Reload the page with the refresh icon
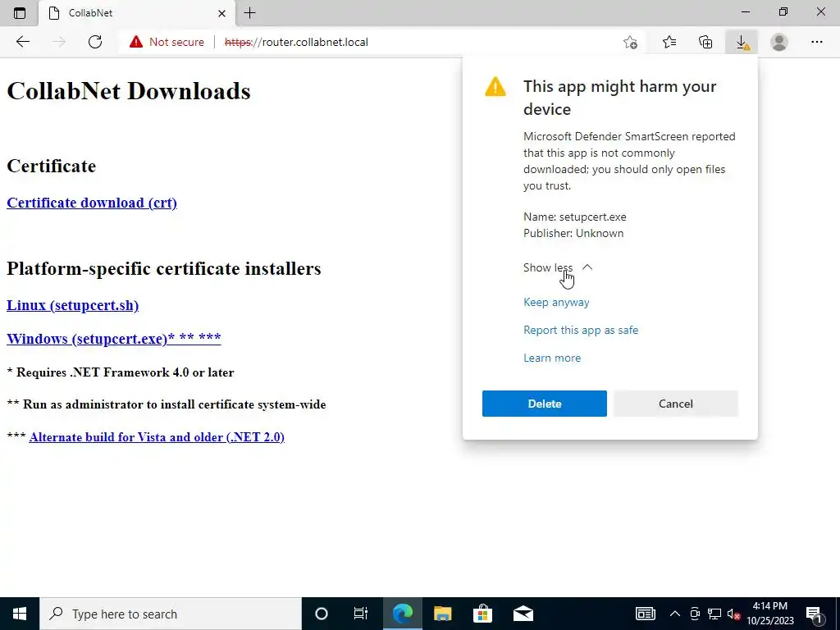Viewport: 840px width, 630px height. coord(95,42)
